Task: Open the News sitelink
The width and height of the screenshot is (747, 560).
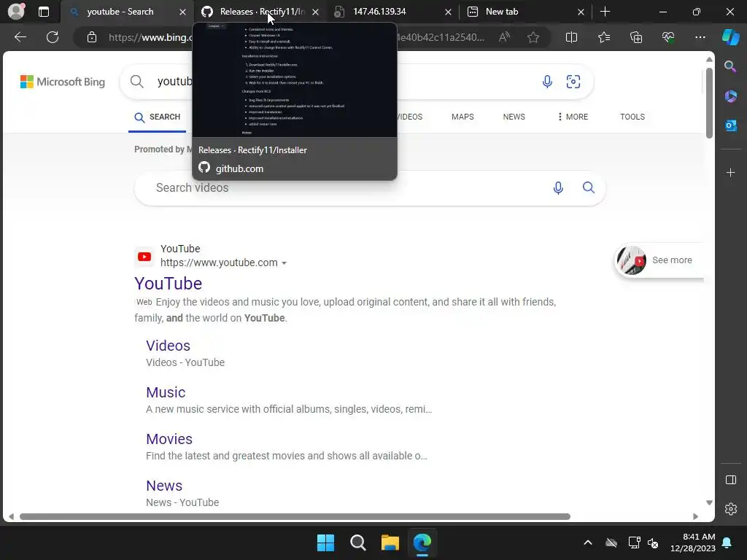Action: pyautogui.click(x=164, y=486)
